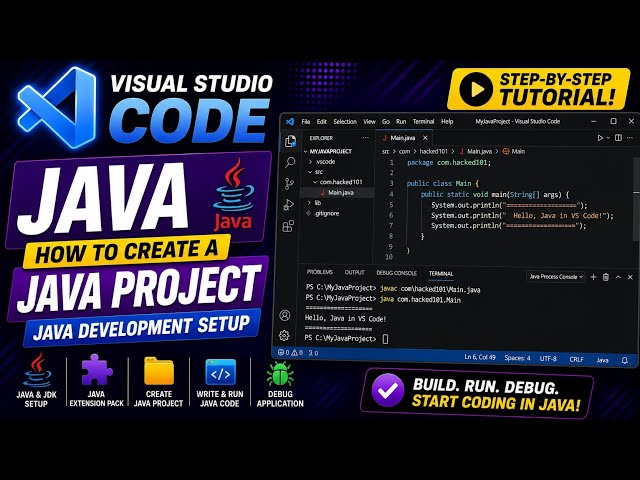Open Run and Debug view icon
640x480 pixels.
pos(289,204)
